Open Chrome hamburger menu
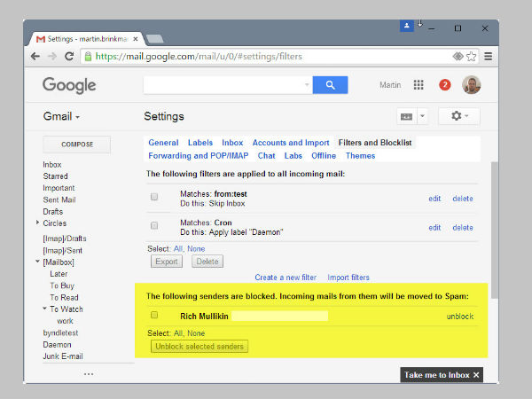The image size is (532, 399). pos(488,57)
